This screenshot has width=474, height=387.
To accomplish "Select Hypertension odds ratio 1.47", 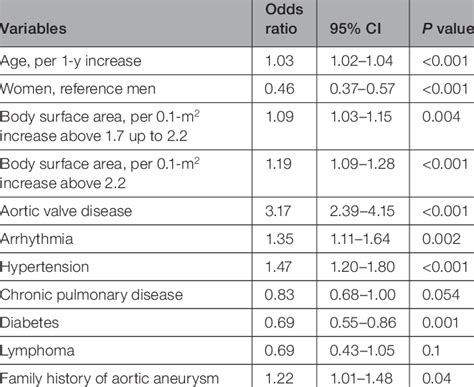I will 279,267.
